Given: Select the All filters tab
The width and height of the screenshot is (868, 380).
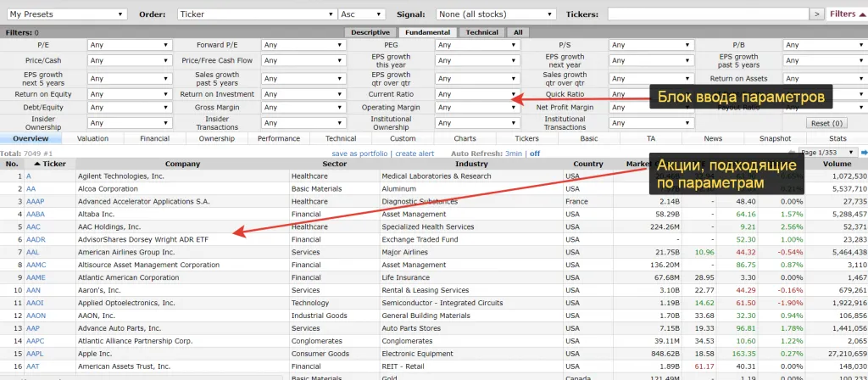Looking at the screenshot, I should [x=518, y=32].
